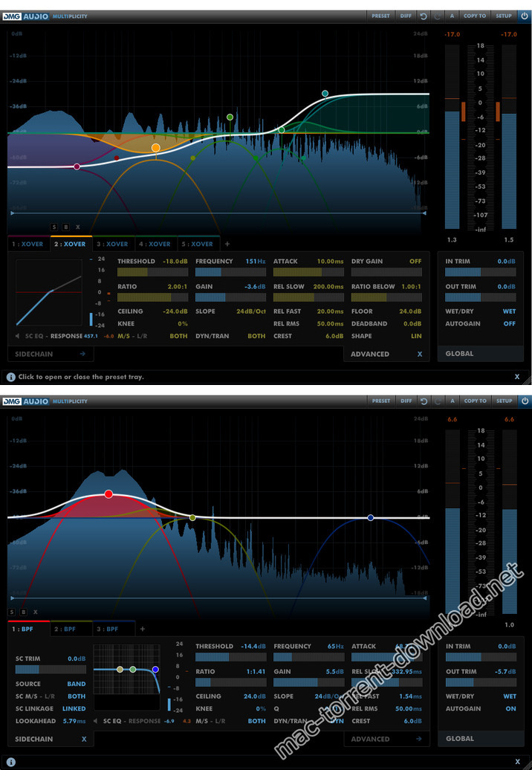The height and width of the screenshot is (770, 532).
Task: Toggle SC LINKAGE LINKED value in bottom window
Action: click(74, 708)
